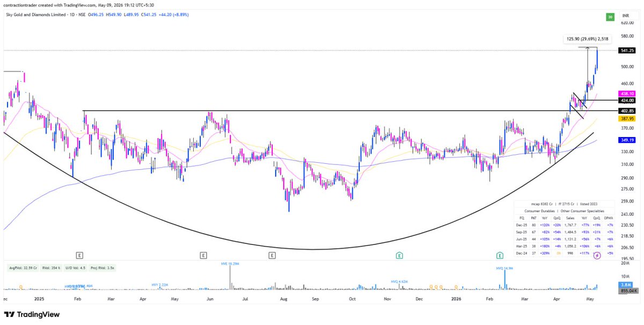
Task: Click the purple lightning bolt icon
Action: 597,255
